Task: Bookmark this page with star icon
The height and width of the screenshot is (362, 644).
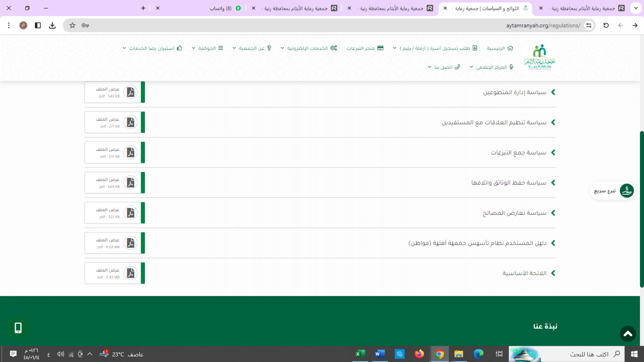Action: pos(72,25)
